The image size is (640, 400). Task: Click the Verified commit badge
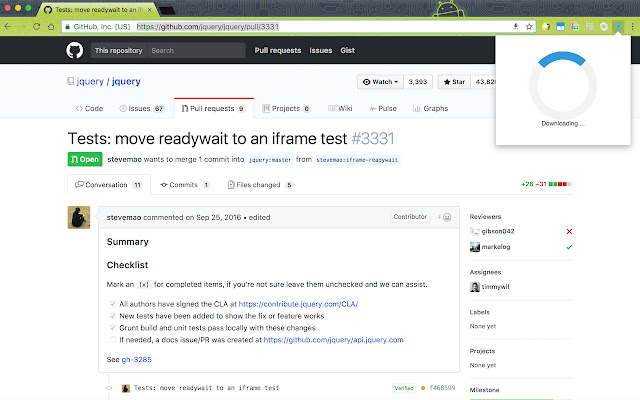click(404, 388)
